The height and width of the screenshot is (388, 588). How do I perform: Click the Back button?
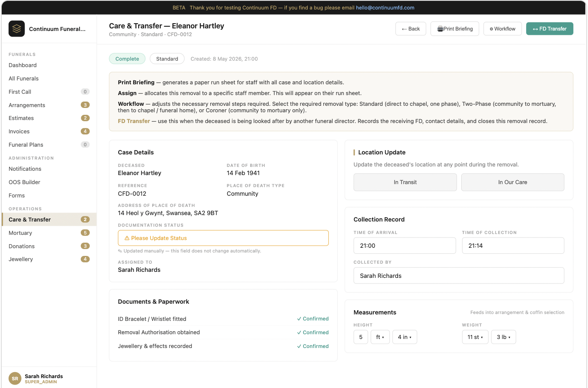pyautogui.click(x=410, y=29)
